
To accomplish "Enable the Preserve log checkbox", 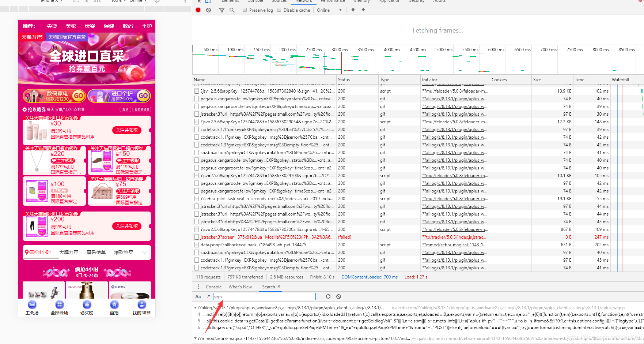I will point(245,10).
